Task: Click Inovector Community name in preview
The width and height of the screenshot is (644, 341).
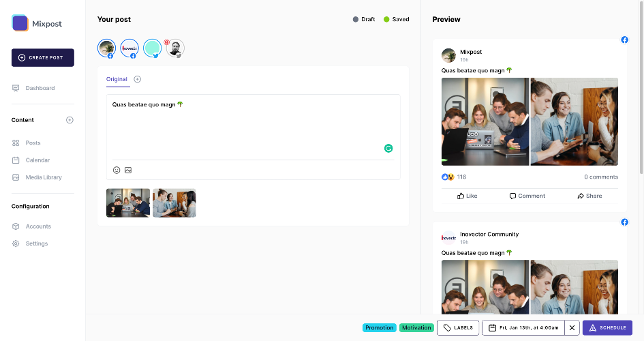Action: [x=489, y=234]
